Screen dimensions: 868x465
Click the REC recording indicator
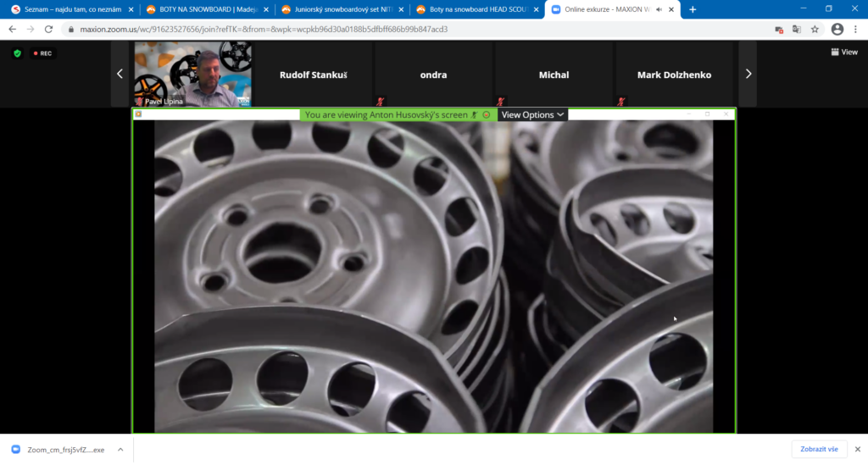pyautogui.click(x=42, y=53)
